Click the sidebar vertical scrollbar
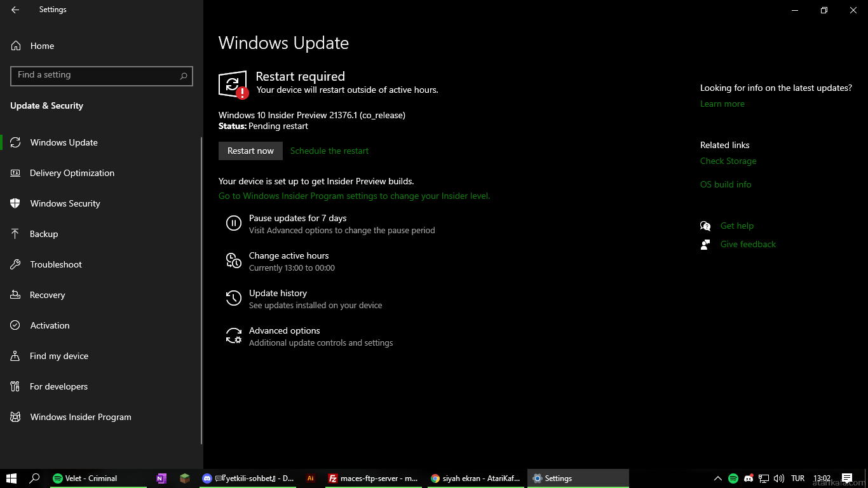Viewport: 868px width, 488px height. click(x=201, y=290)
